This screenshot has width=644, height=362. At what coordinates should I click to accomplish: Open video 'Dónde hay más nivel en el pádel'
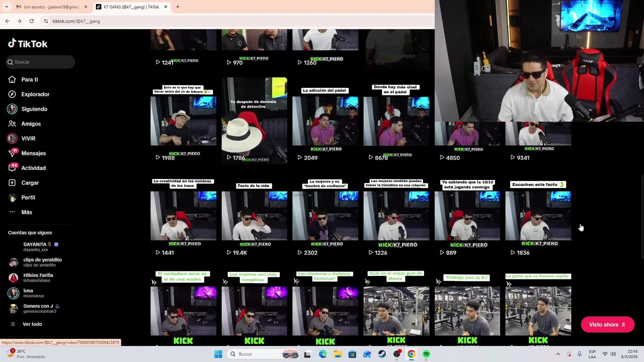pyautogui.click(x=396, y=121)
